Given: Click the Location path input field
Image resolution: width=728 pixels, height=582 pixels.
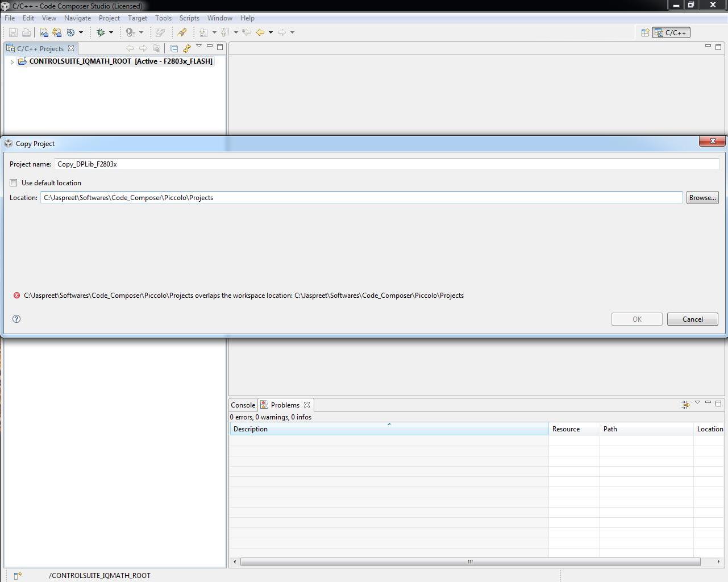Looking at the screenshot, I should [x=361, y=198].
